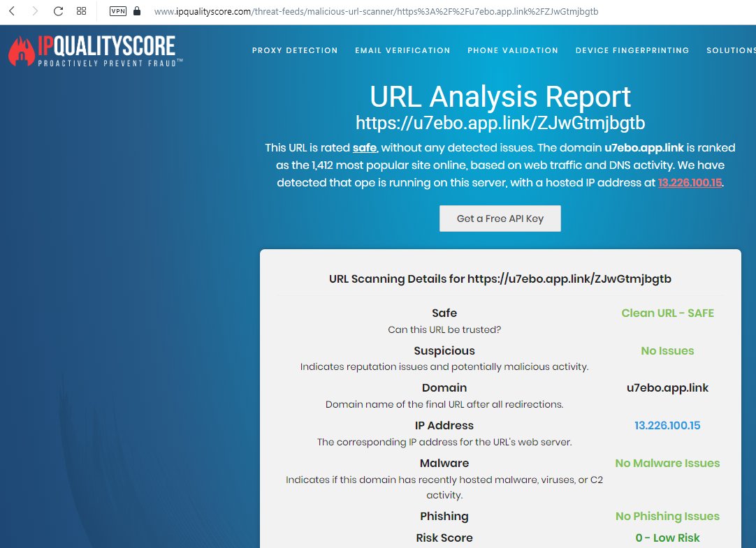Open the Proxy Detection menu
The image size is (756, 548).
coord(295,50)
